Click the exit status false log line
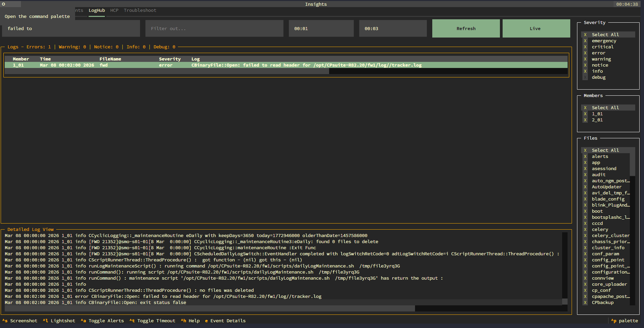This screenshot has width=644, height=328. point(283,303)
